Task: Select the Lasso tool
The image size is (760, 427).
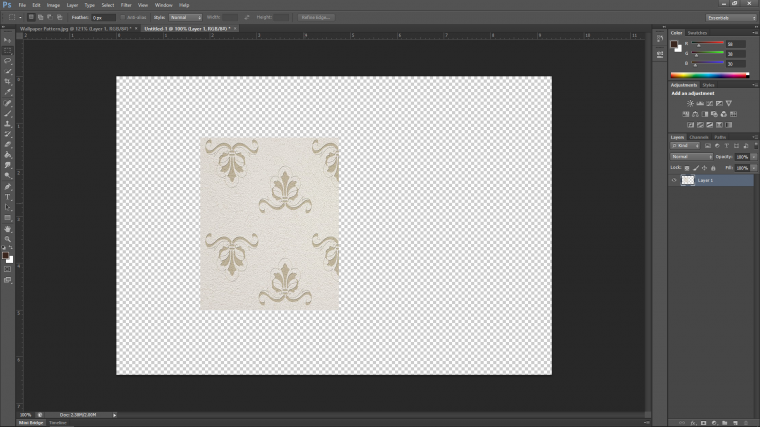Action: click(x=7, y=61)
